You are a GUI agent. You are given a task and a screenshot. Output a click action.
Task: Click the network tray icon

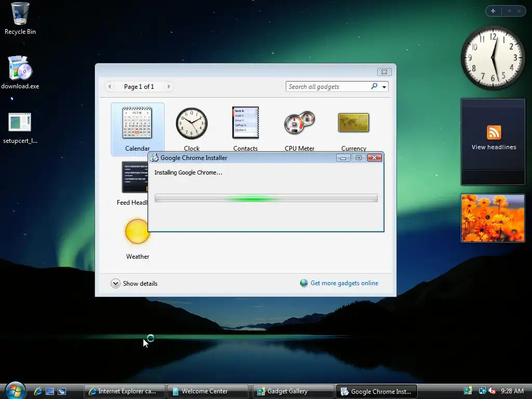482,391
